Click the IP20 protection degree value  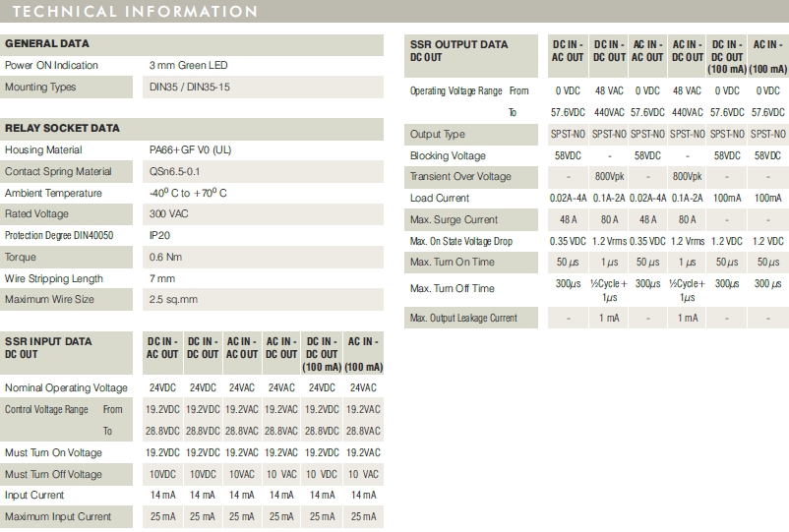click(160, 236)
